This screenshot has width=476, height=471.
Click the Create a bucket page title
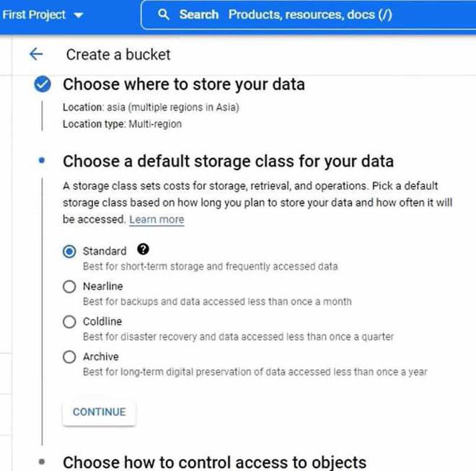[x=118, y=54]
